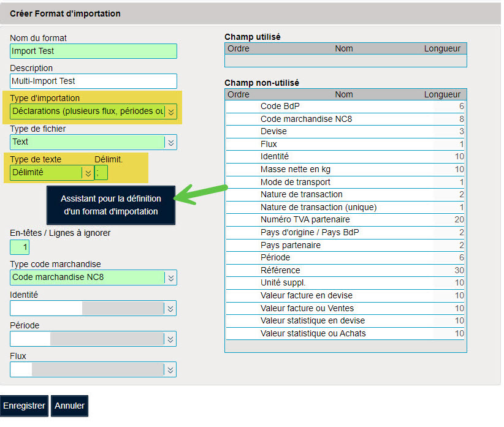Open the Type d'importation dropdown
The height and width of the screenshot is (427, 504).
(x=93, y=111)
